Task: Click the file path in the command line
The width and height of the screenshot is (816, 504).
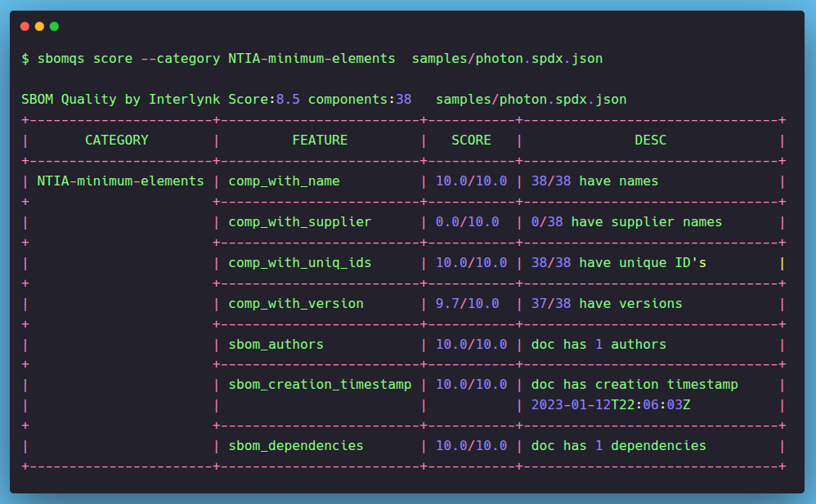Action: pos(507,59)
